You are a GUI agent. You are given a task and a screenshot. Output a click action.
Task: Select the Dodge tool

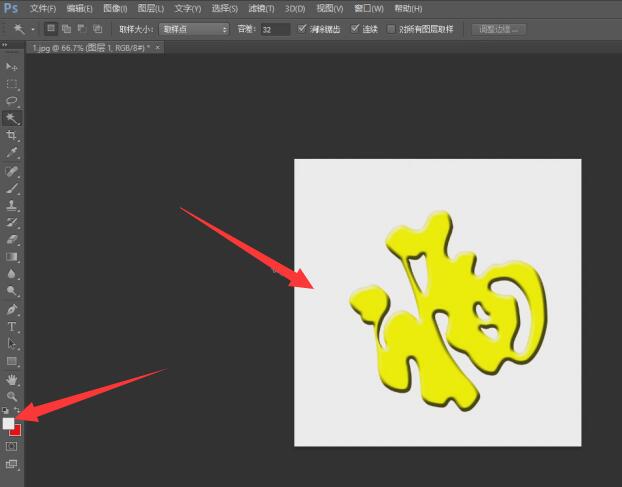(x=12, y=291)
